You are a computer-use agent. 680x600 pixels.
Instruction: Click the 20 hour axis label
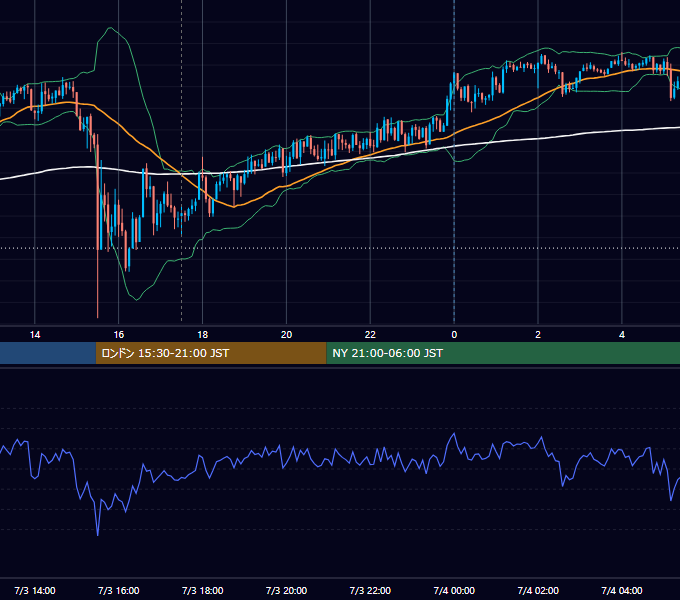click(x=286, y=335)
